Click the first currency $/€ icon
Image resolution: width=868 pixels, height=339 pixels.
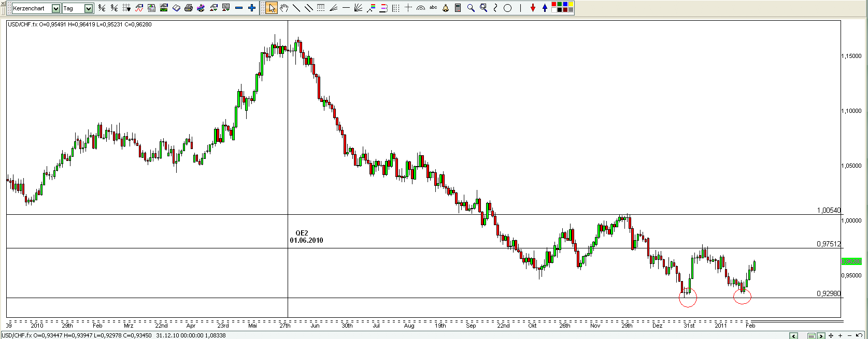point(102,8)
